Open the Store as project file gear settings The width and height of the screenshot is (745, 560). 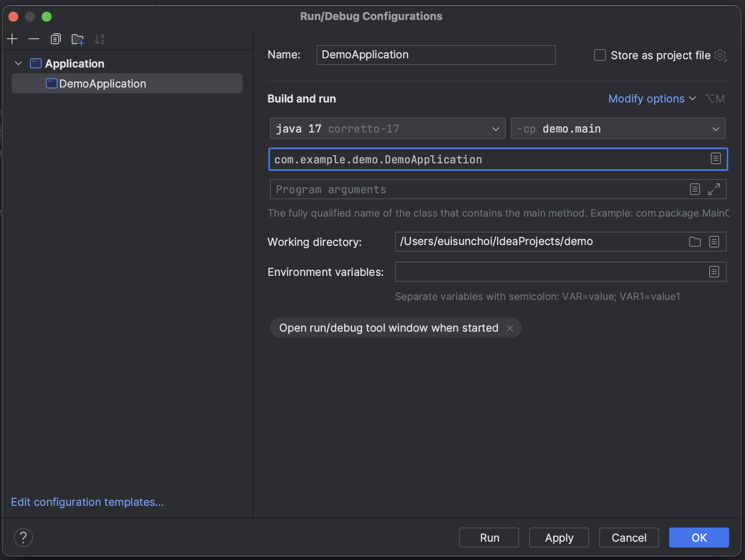720,55
